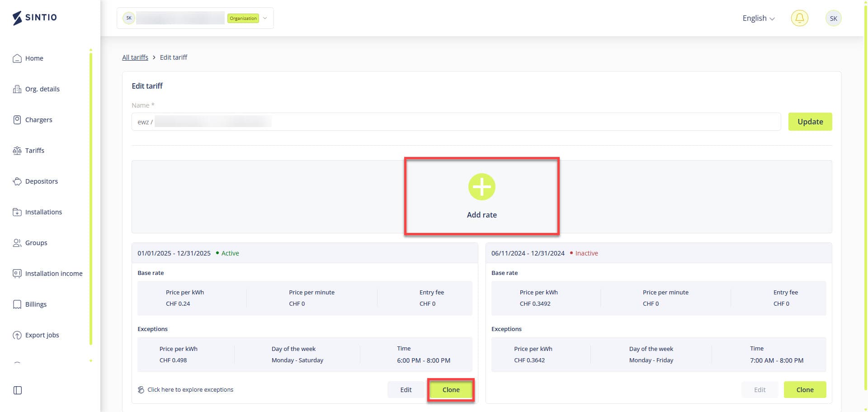This screenshot has height=412, width=868.
Task: Click the green plus Add rate icon
Action: tap(481, 186)
